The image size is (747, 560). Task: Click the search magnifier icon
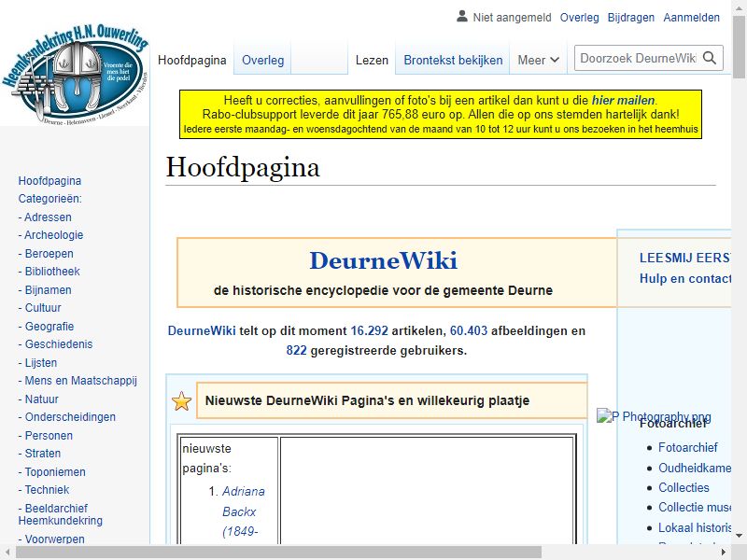(710, 58)
